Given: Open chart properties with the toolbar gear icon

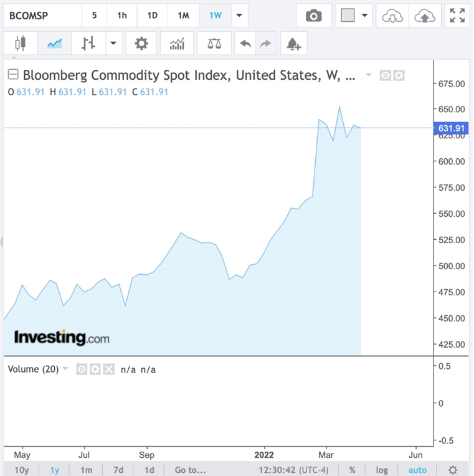Looking at the screenshot, I should (141, 44).
